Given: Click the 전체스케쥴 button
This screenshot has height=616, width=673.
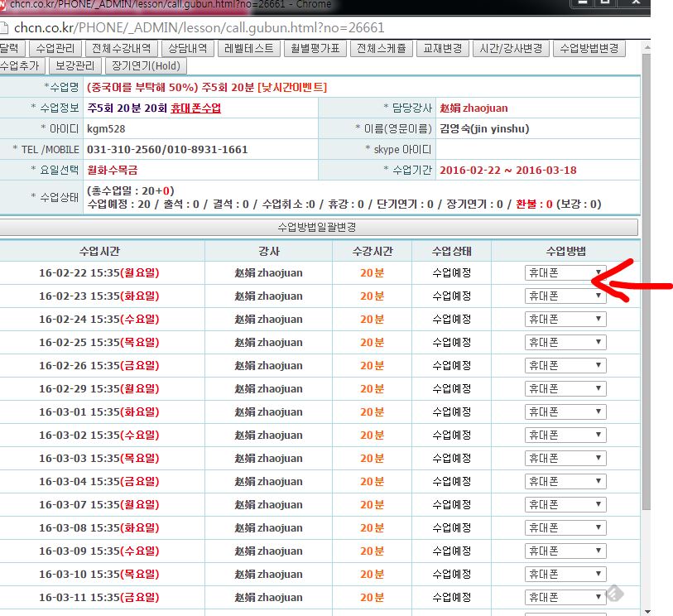Looking at the screenshot, I should (381, 49).
